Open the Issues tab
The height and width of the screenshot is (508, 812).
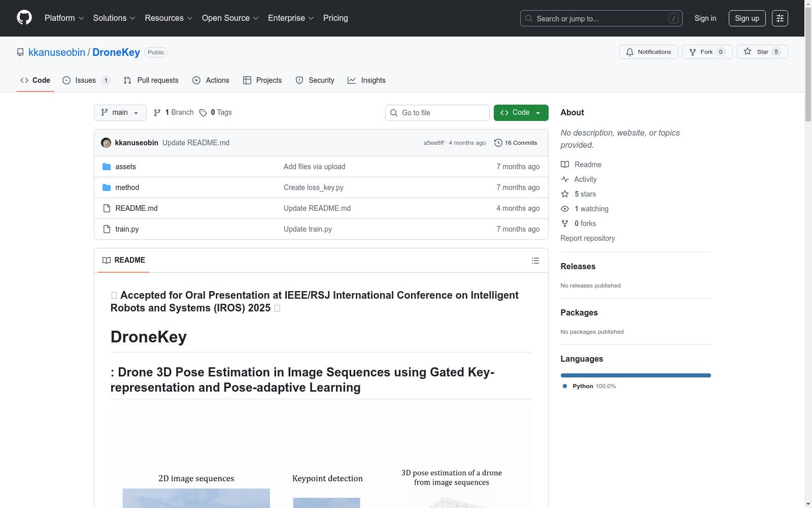coord(86,80)
